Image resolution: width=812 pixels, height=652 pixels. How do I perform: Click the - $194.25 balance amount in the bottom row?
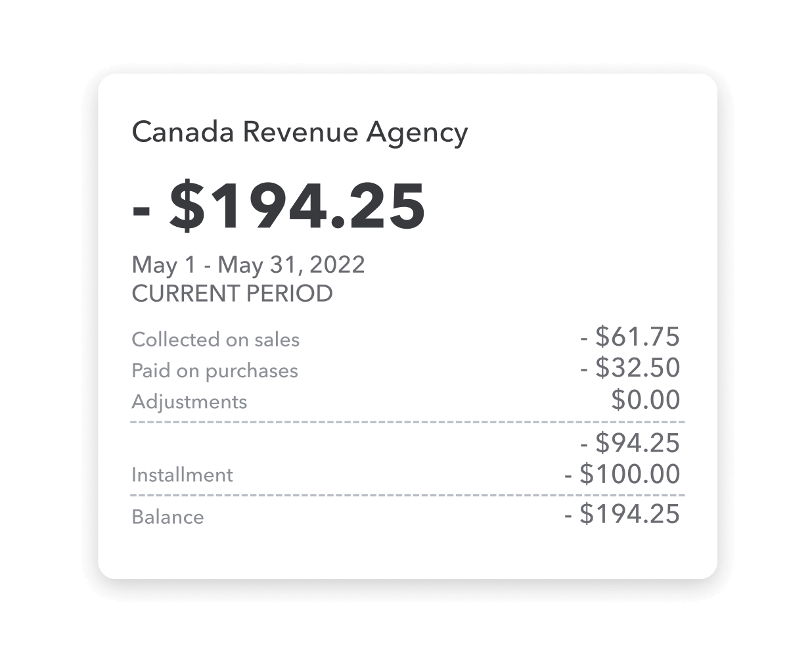622,514
